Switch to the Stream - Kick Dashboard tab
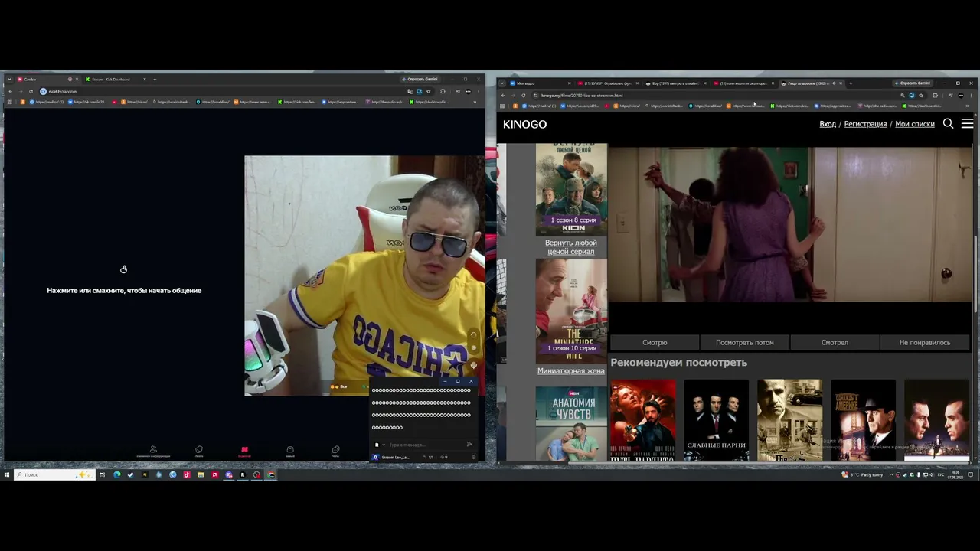This screenshot has width=980, height=551. [x=115, y=79]
